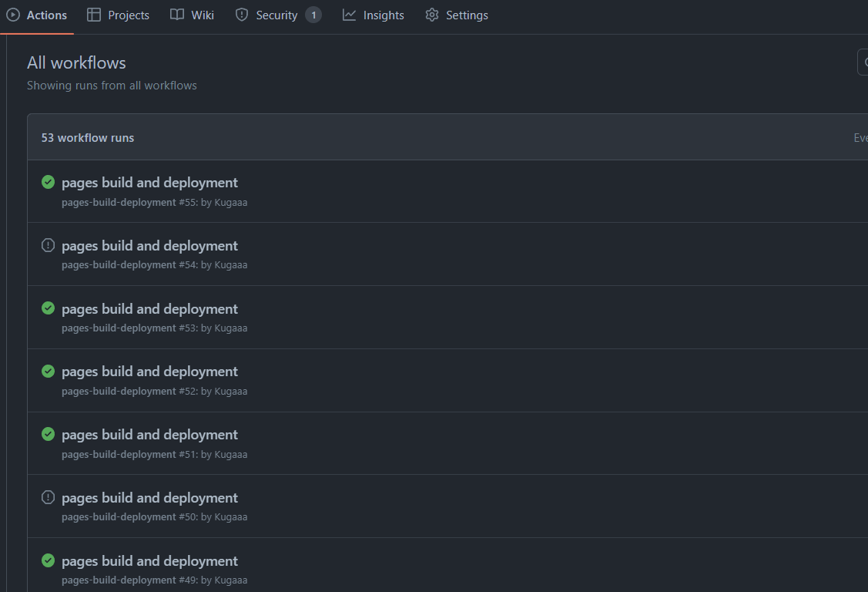This screenshot has height=592, width=868.
Task: Click 'pages-build-deployment #54: by Kugaaa' subtitle
Action: 155,264
